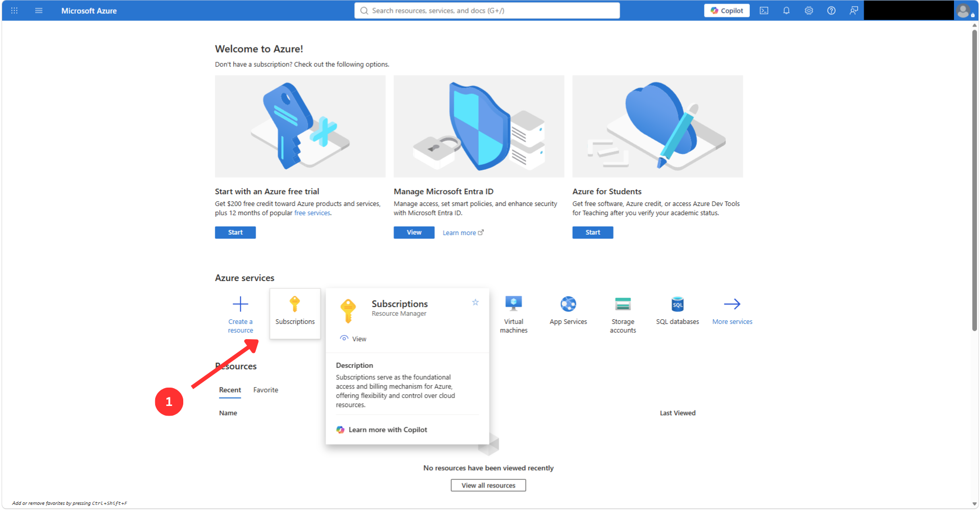Open the notifications bell
The height and width of the screenshot is (510, 980).
point(787,11)
